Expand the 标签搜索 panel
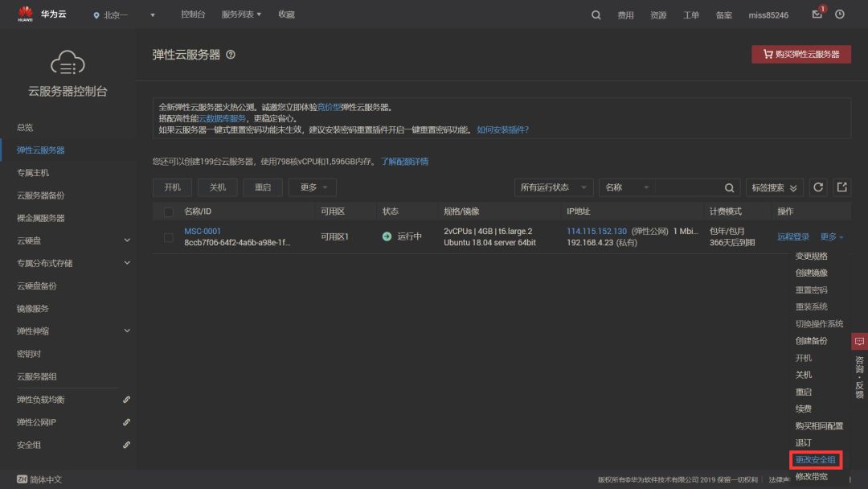Screen dimensions: 868x489 tap(775, 187)
